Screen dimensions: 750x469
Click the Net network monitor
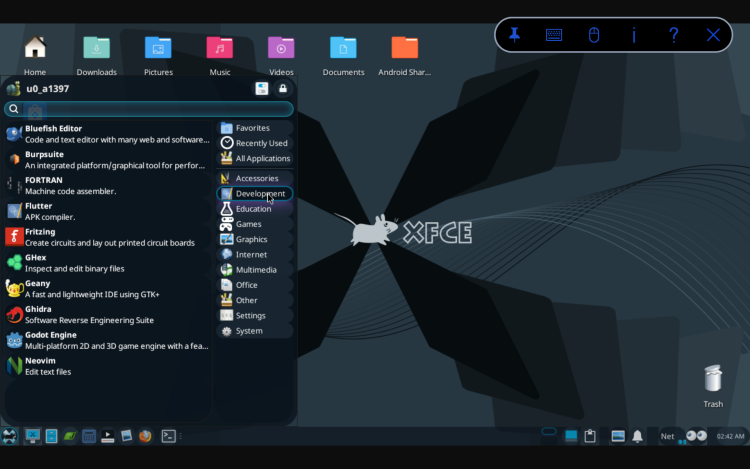(x=667, y=436)
